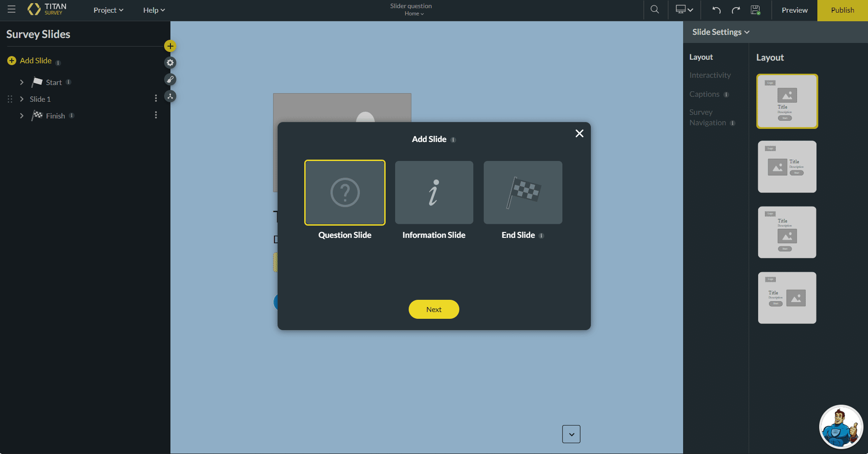The width and height of the screenshot is (868, 454).
Task: Close the Add Slide dialog
Action: 579,133
